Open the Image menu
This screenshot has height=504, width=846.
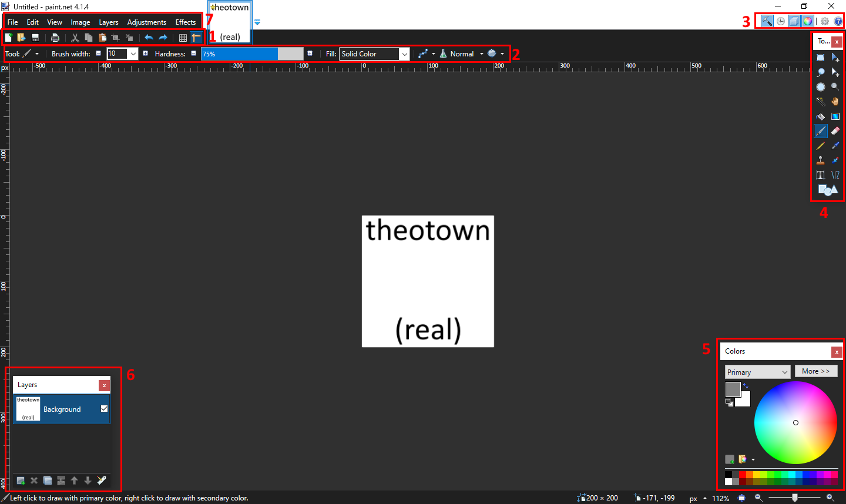(x=80, y=22)
